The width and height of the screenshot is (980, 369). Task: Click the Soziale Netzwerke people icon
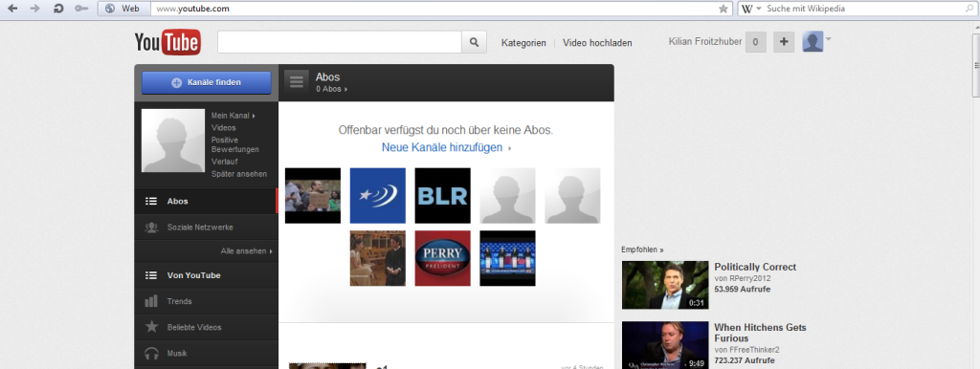click(x=151, y=228)
